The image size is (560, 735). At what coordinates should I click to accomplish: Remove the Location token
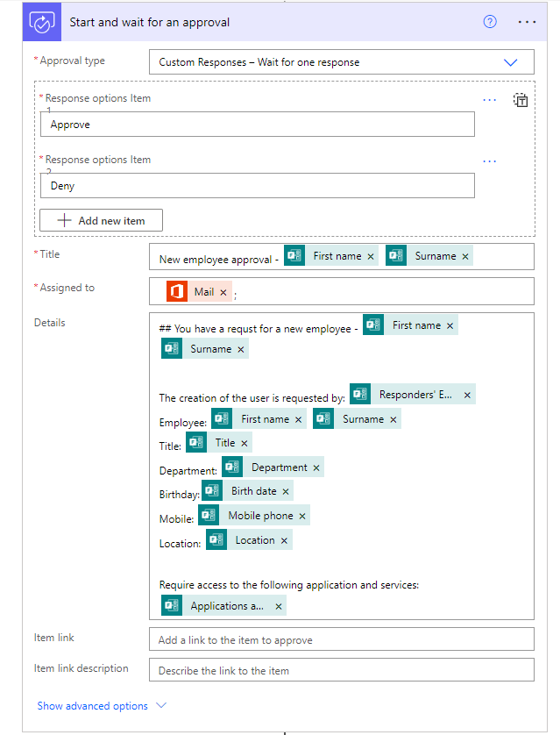(284, 540)
